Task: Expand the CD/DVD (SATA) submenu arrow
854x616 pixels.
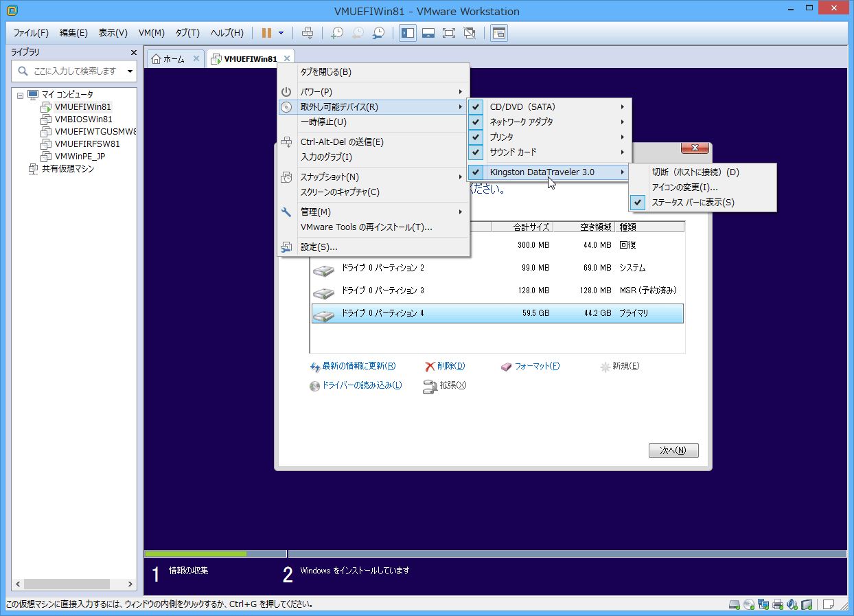Action: point(623,106)
